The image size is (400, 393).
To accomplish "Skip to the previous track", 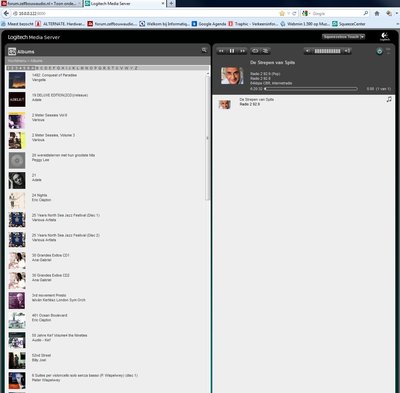I will coord(221,51).
